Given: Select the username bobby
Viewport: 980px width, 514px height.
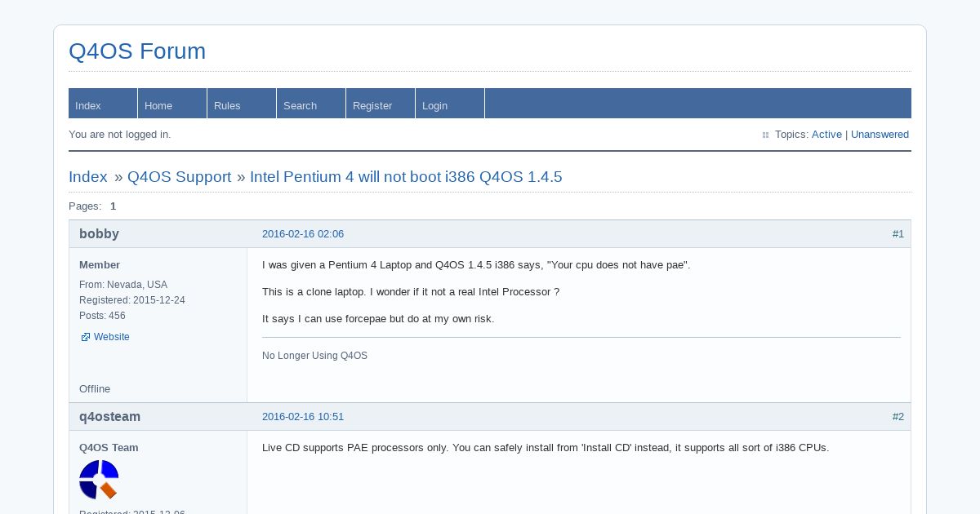Looking at the screenshot, I should coord(99,234).
